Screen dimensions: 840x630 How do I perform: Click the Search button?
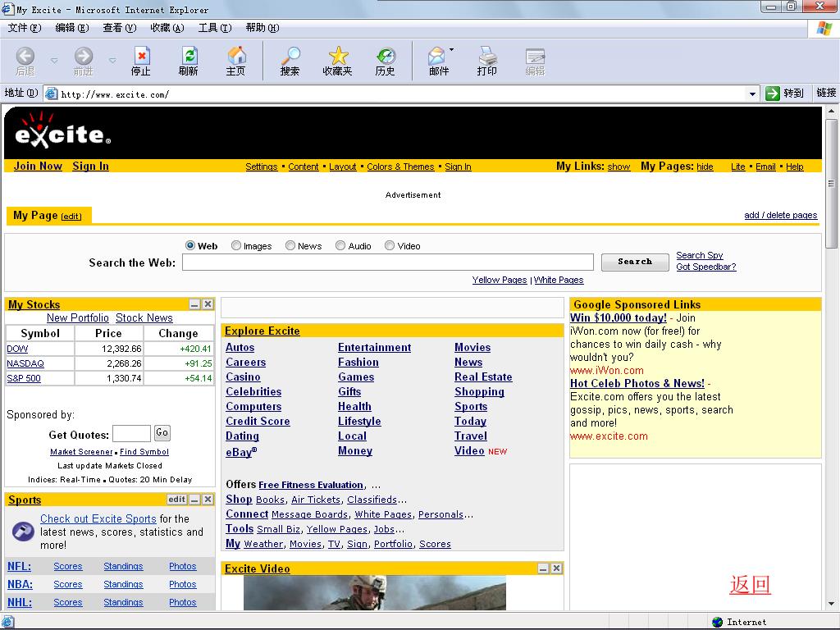[635, 262]
